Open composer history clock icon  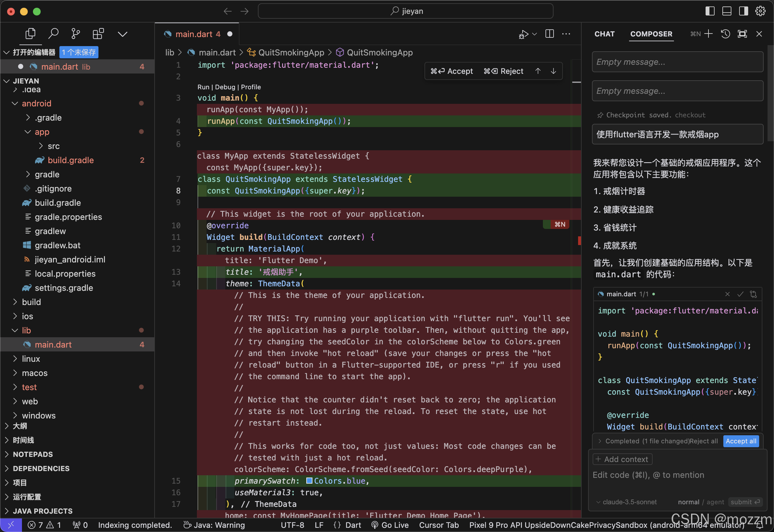pyautogui.click(x=725, y=34)
